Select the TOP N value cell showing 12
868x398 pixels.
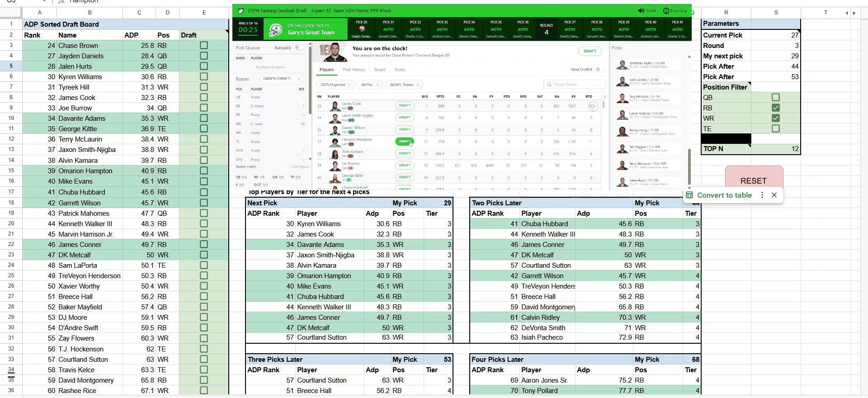click(x=776, y=149)
